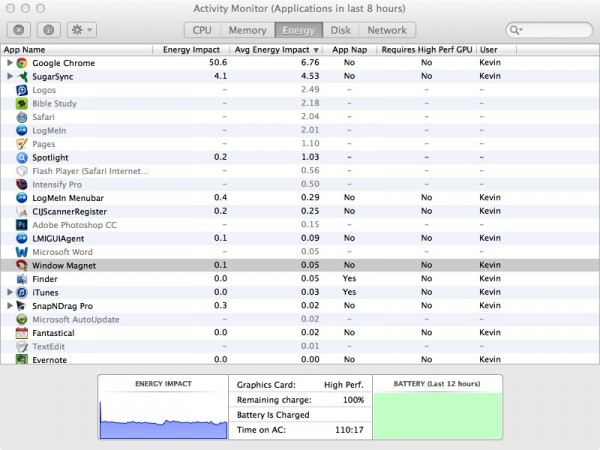Viewport: 600px width, 450px height.
Task: Sort by the Energy Impact column
Action: click(191, 50)
